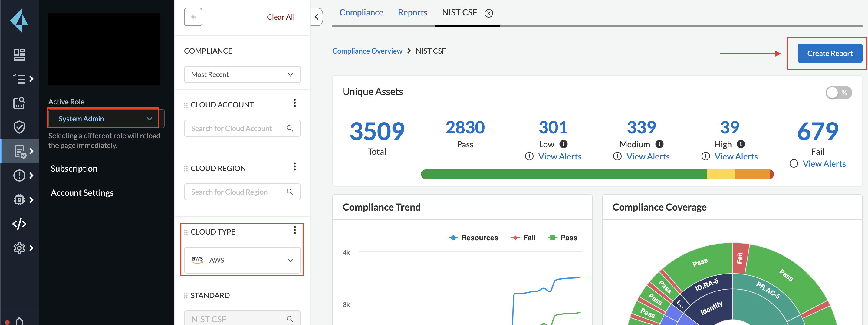Image resolution: width=868 pixels, height=325 pixels.
Task: Switch to the Reports tab
Action: pos(412,12)
